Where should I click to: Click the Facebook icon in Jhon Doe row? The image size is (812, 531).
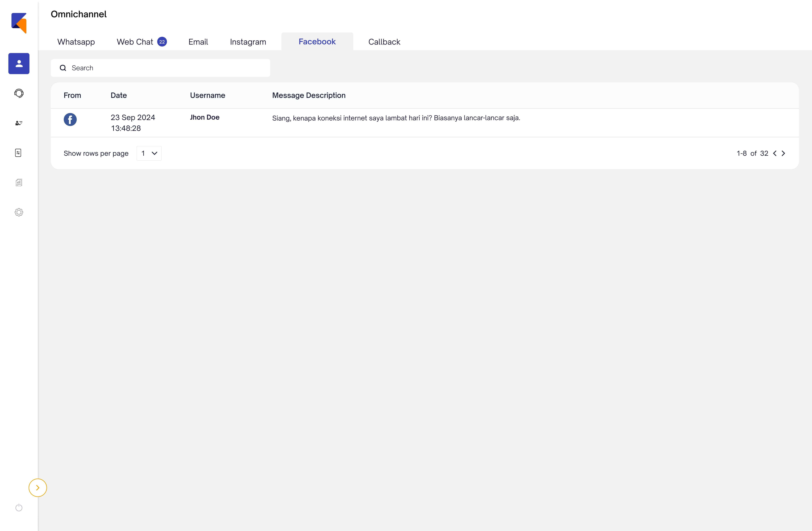click(x=70, y=120)
